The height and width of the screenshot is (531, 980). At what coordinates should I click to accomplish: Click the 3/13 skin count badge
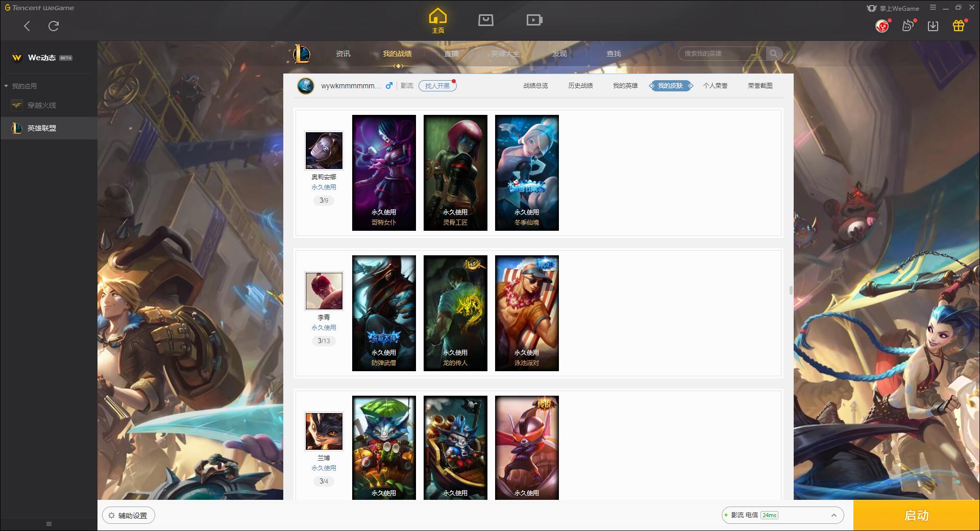coord(324,341)
